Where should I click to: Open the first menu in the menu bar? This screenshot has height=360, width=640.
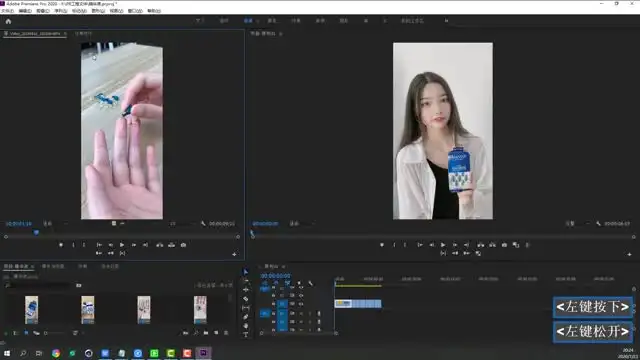point(7,11)
